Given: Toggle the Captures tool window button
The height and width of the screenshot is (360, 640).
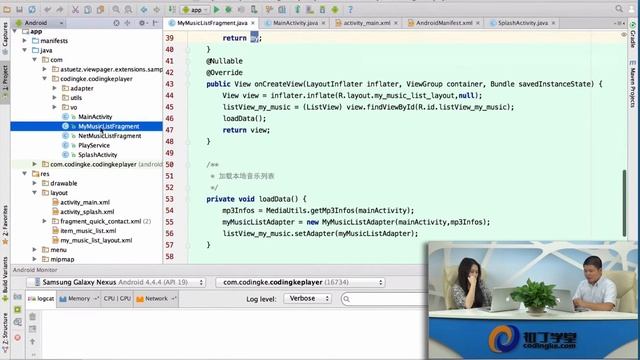Looking at the screenshot, I should click(x=5, y=38).
